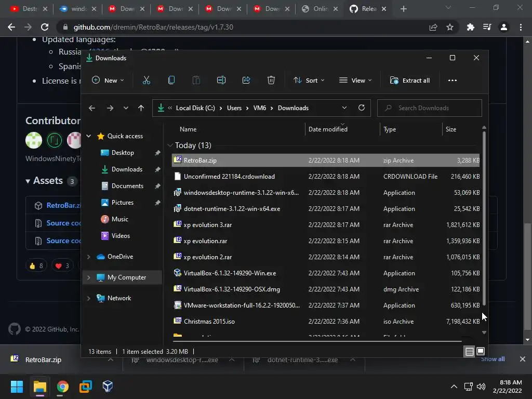Go back in File Explorer navigation
532x399 pixels.
[x=92, y=108]
